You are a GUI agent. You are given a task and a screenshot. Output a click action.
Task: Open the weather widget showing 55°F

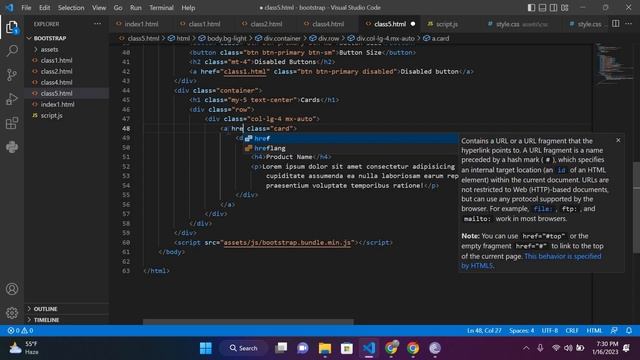pyautogui.click(x=24, y=348)
